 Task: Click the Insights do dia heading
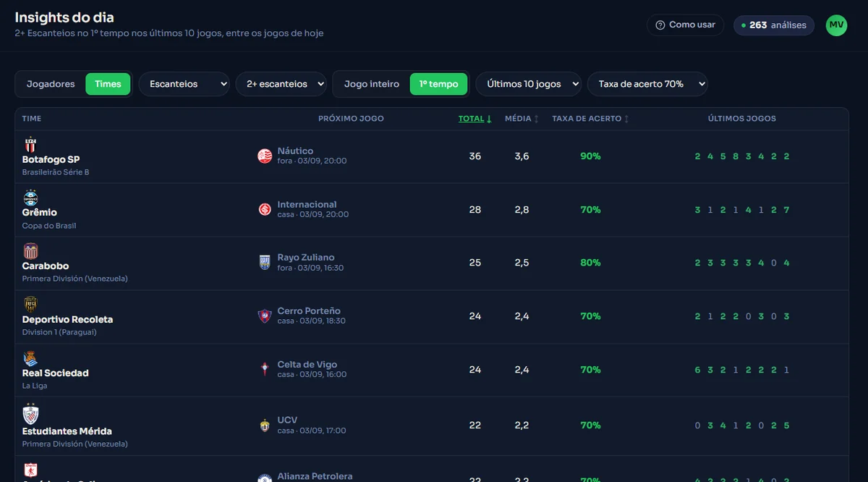tap(64, 17)
